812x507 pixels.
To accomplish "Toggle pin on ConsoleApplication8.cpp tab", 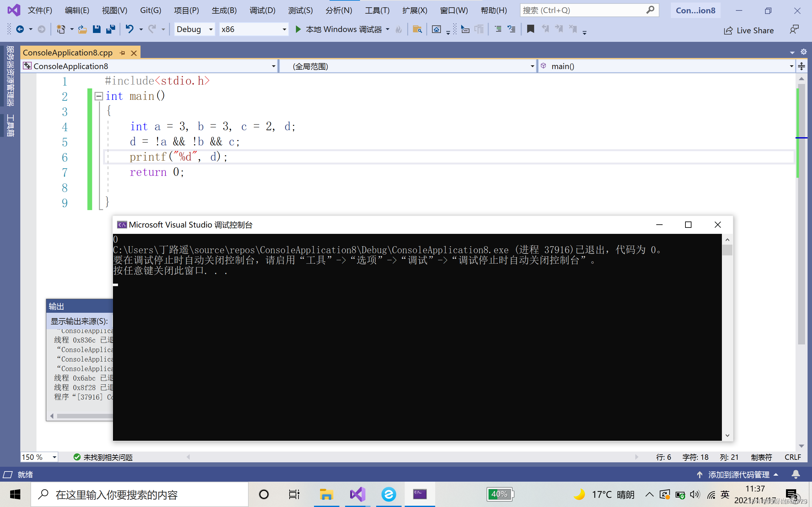I will 122,53.
